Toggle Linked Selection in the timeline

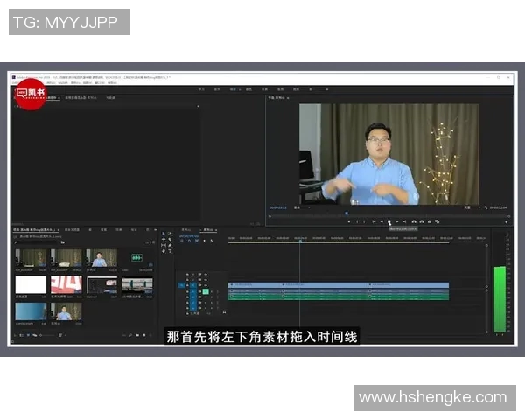pyautogui.click(x=197, y=241)
